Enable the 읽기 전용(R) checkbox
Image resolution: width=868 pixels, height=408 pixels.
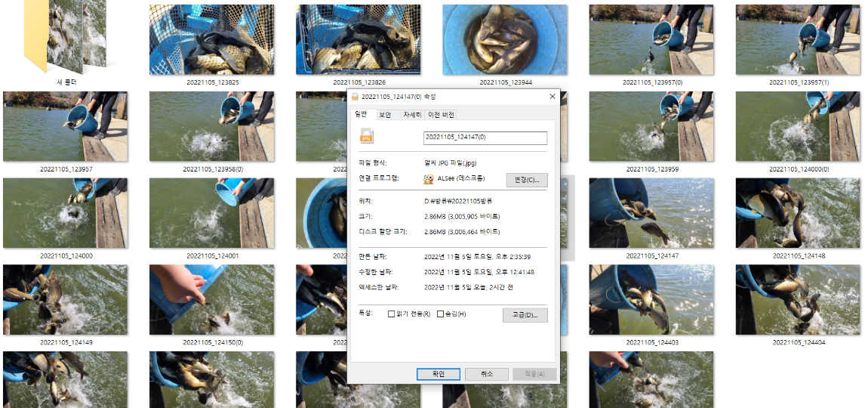coord(392,314)
